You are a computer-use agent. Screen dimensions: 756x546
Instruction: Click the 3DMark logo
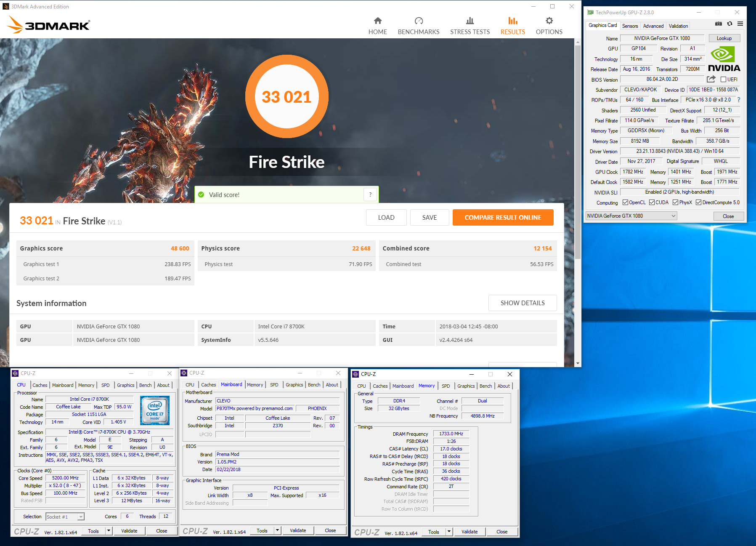click(48, 25)
